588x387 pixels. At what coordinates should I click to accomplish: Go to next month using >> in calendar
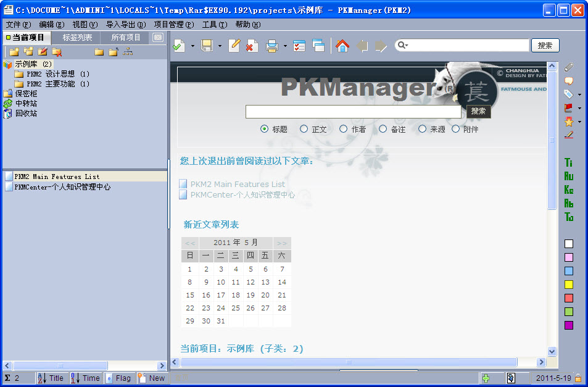[282, 243]
